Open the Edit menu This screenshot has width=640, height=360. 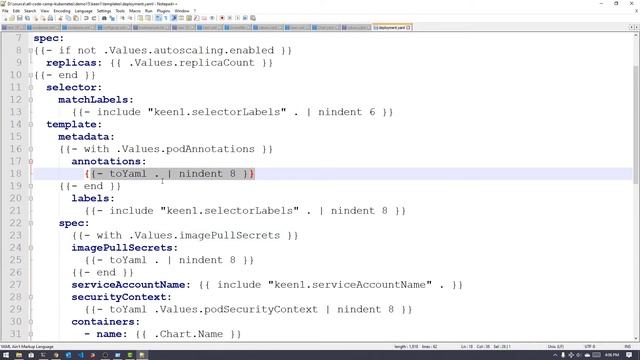point(16,11)
